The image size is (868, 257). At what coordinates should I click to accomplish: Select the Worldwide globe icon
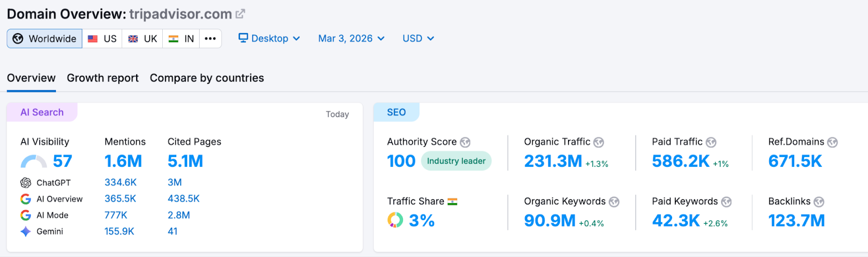18,39
